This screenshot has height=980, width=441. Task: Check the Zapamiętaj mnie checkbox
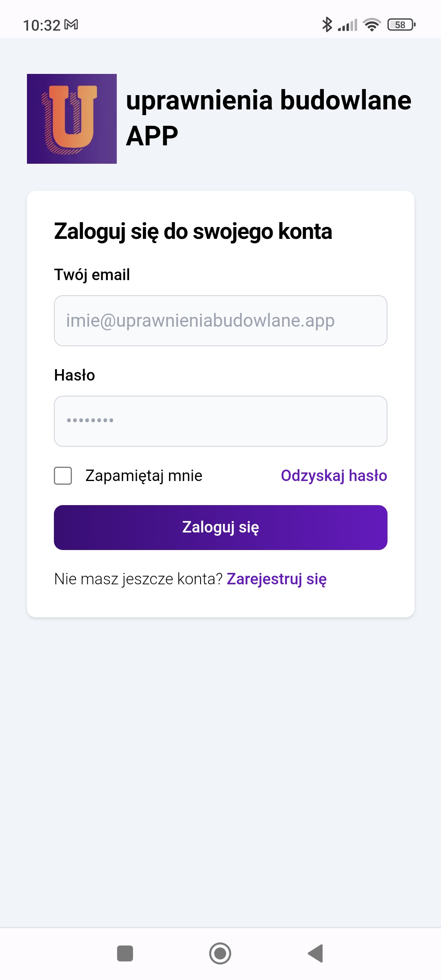click(63, 476)
